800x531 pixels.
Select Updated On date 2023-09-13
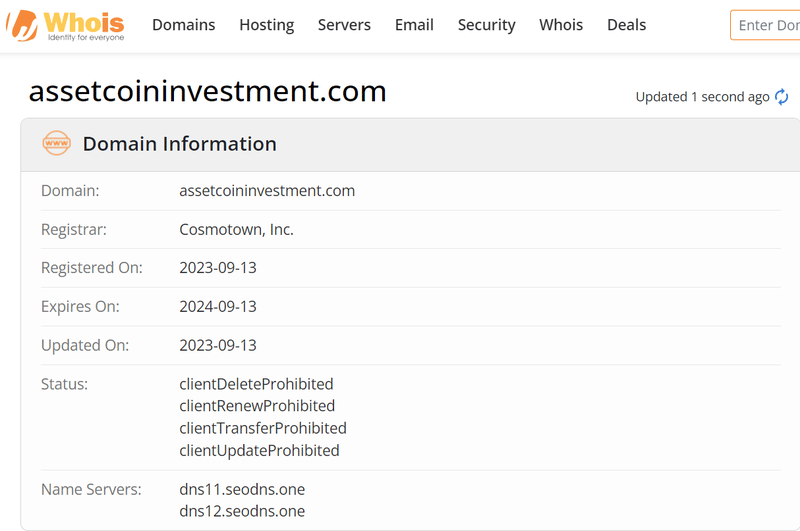pyautogui.click(x=218, y=345)
